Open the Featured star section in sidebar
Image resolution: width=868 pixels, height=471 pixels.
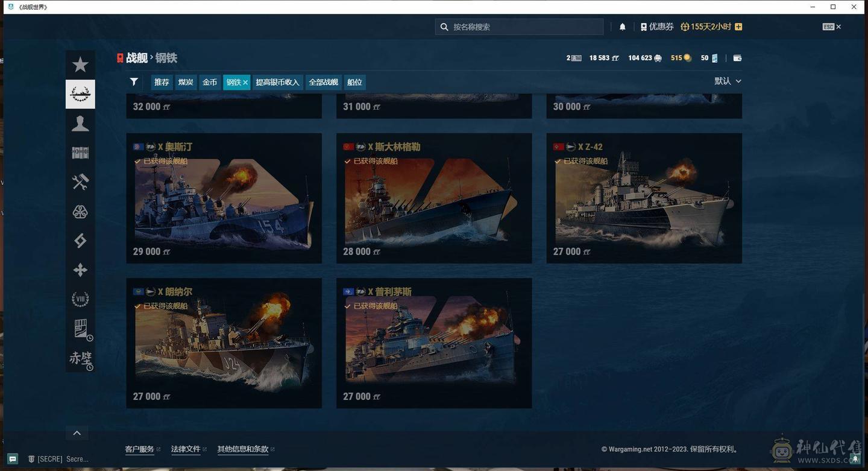[80, 65]
